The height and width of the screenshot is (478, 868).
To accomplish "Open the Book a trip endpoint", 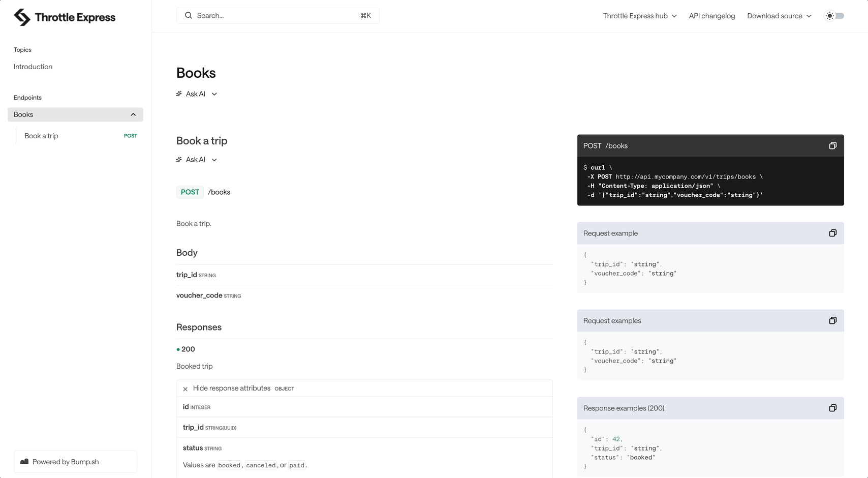I will pos(41,136).
